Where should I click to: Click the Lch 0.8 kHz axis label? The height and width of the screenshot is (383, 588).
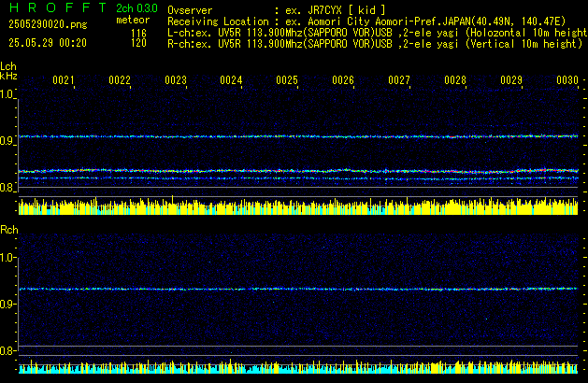7,188
